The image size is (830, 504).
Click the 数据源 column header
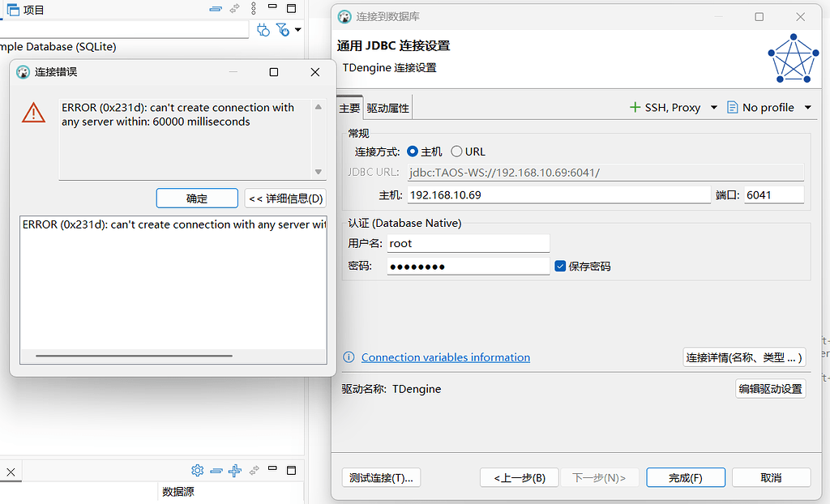178,492
